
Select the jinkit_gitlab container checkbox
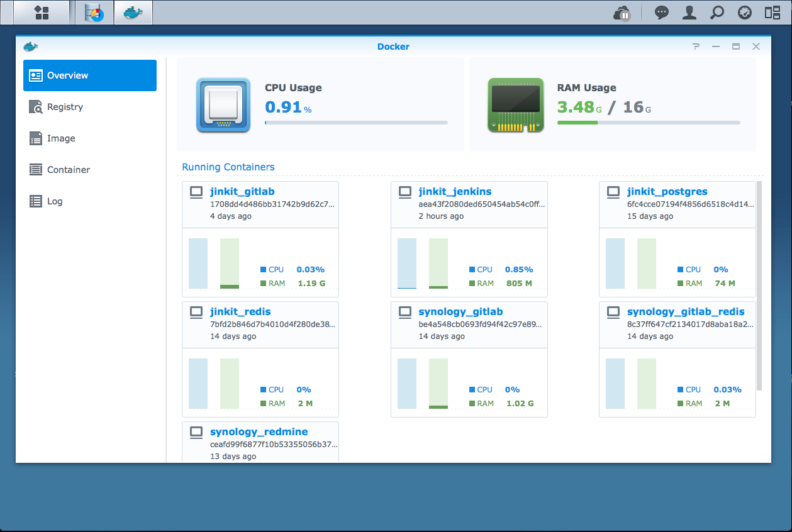pyautogui.click(x=196, y=191)
